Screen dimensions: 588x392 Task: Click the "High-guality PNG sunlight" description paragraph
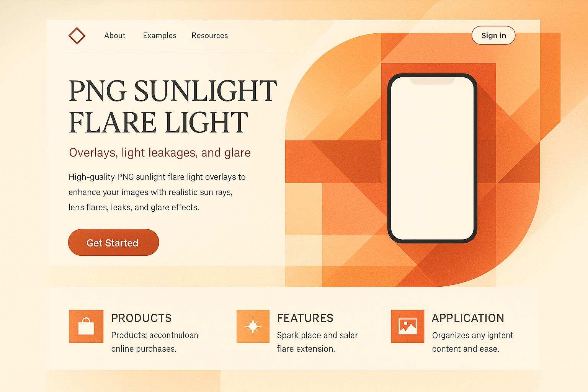pos(157,192)
